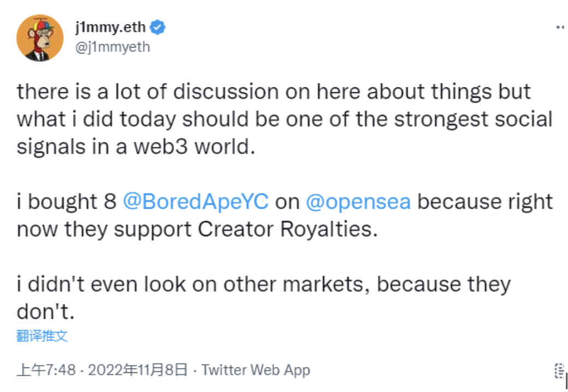Screen dimensions: 568x392
Task: Click the blue verified badge
Action: point(158,27)
